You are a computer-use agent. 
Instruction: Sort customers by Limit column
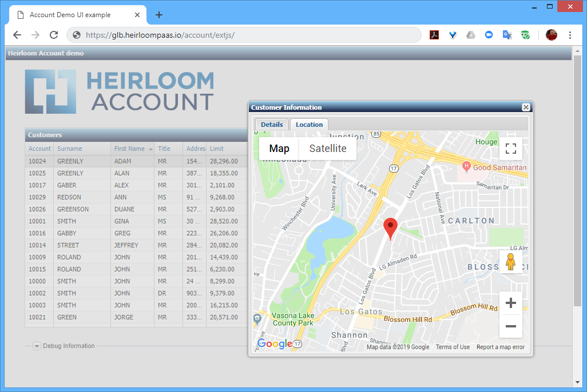tap(227, 149)
